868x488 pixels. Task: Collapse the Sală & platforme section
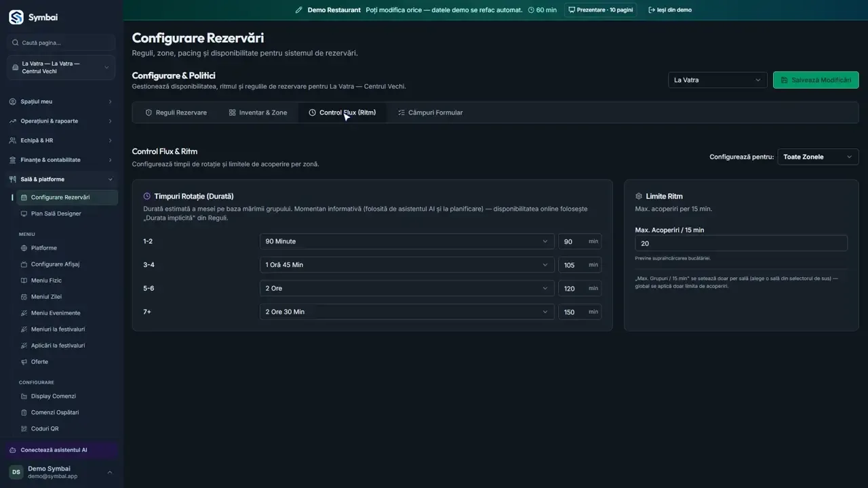click(x=61, y=180)
